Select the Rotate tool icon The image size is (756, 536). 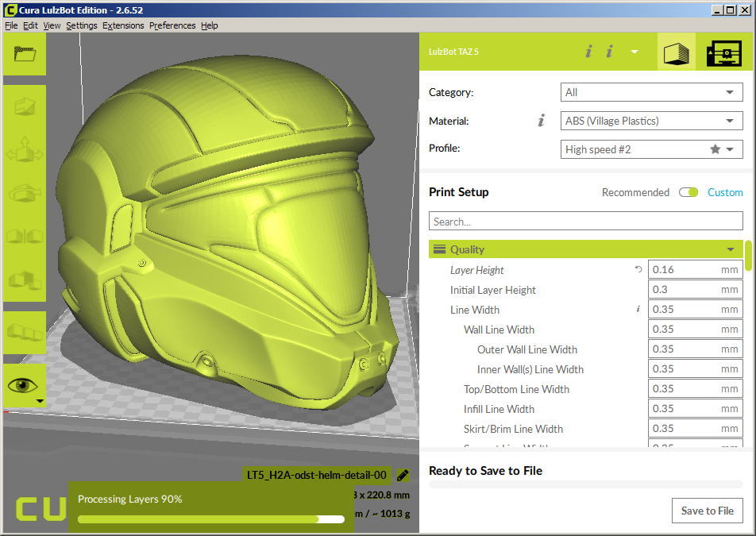(25, 193)
